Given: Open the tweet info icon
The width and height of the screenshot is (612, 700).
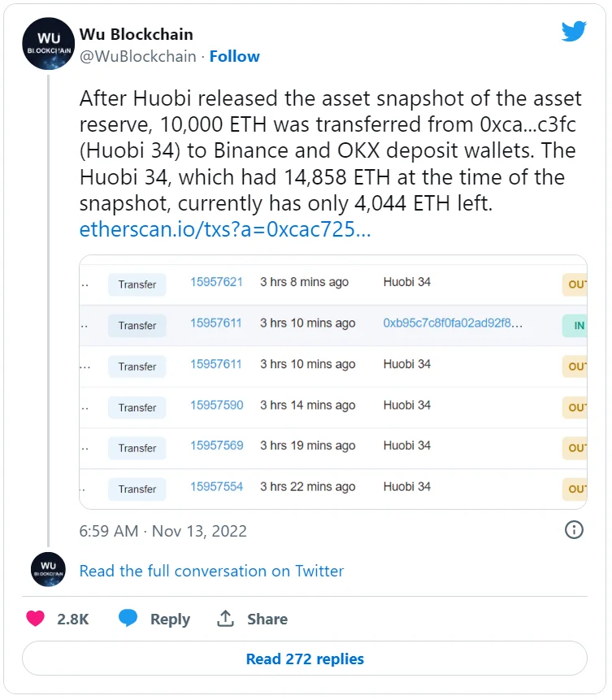Looking at the screenshot, I should pyautogui.click(x=574, y=530).
